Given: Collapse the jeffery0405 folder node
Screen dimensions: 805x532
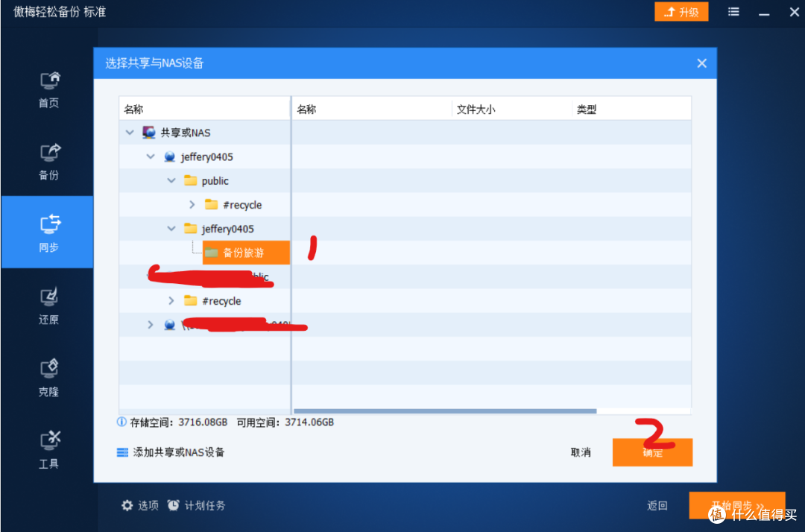Looking at the screenshot, I should coord(171,229).
